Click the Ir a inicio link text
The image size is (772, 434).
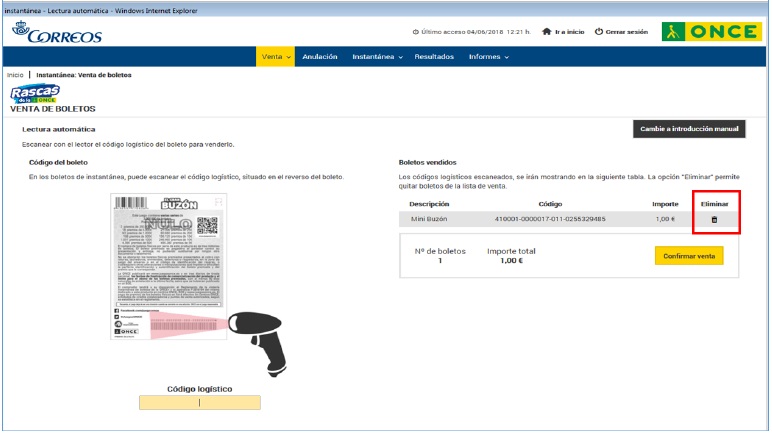pyautogui.click(x=569, y=32)
